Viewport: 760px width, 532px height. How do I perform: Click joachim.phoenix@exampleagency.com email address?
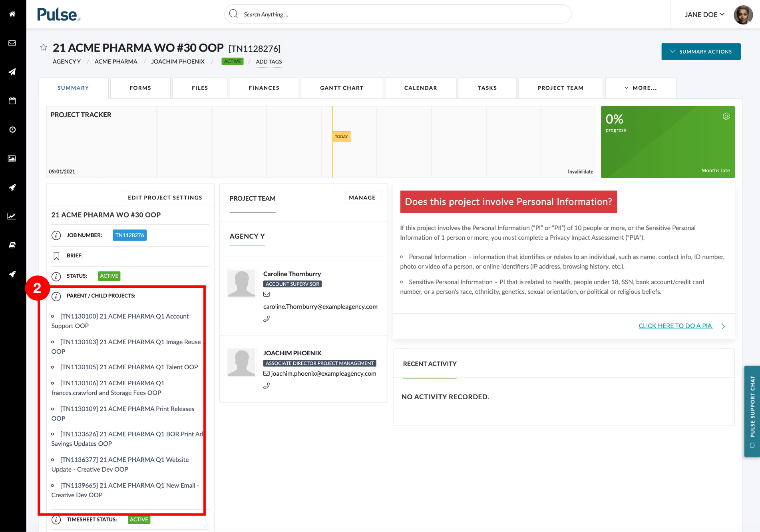click(324, 374)
